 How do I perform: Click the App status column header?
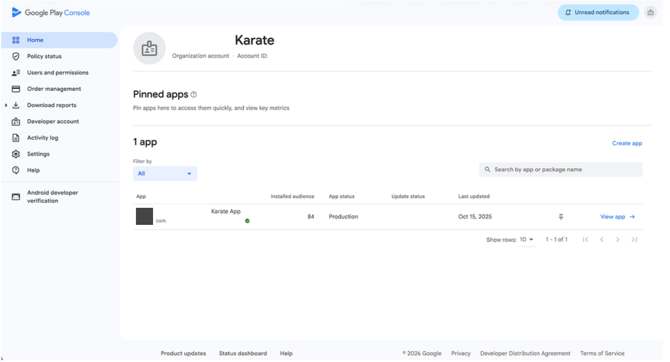341,197
